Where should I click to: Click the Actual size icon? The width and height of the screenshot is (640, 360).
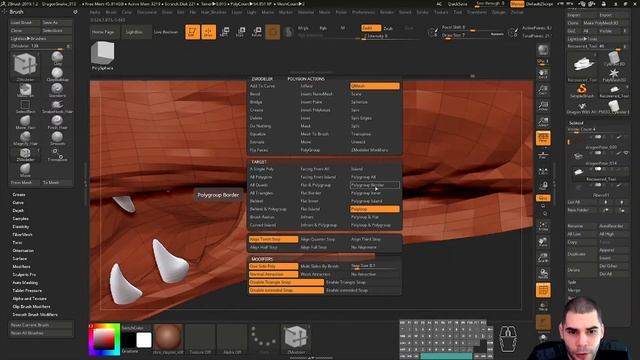tap(543, 106)
